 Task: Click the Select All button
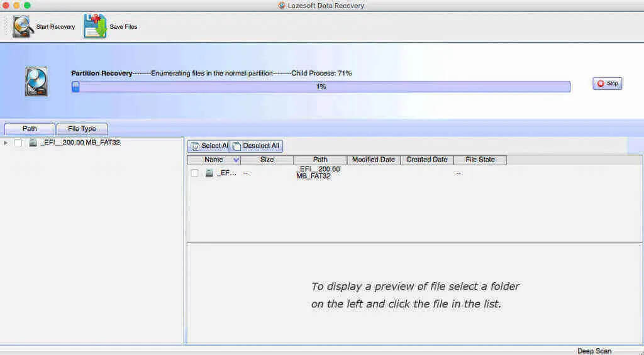pyautogui.click(x=209, y=146)
